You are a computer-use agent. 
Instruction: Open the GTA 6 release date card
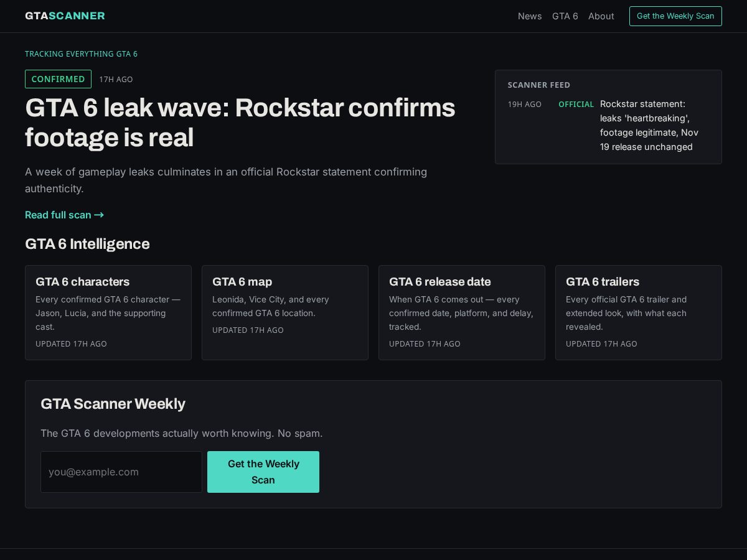point(462,312)
